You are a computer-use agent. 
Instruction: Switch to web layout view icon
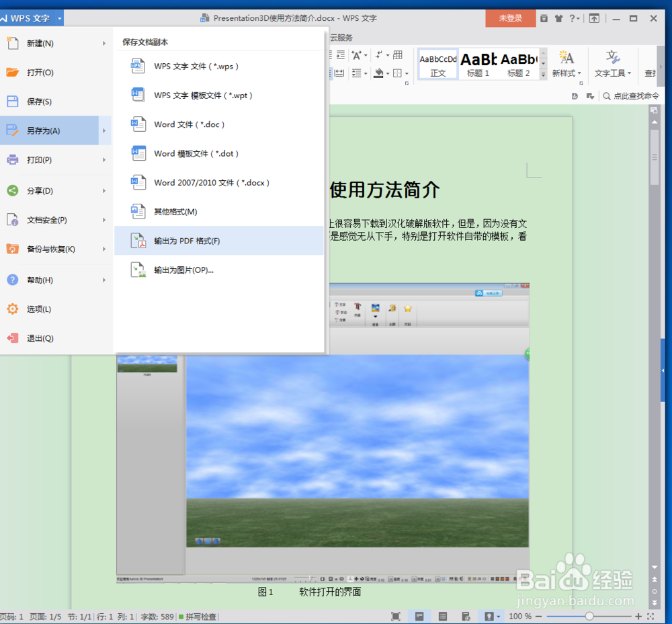click(x=466, y=617)
